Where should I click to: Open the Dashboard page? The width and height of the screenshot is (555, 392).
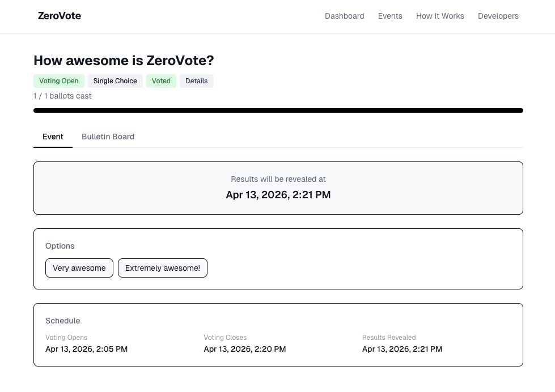point(344,16)
